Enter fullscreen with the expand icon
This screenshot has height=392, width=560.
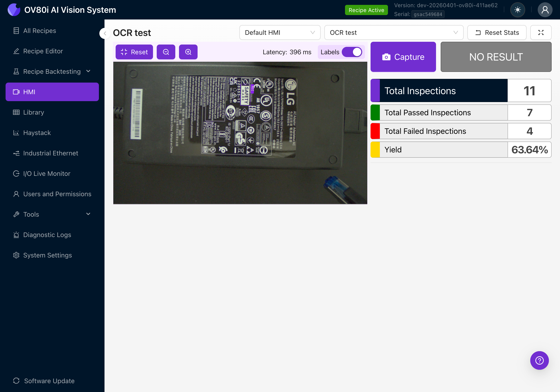541,32
